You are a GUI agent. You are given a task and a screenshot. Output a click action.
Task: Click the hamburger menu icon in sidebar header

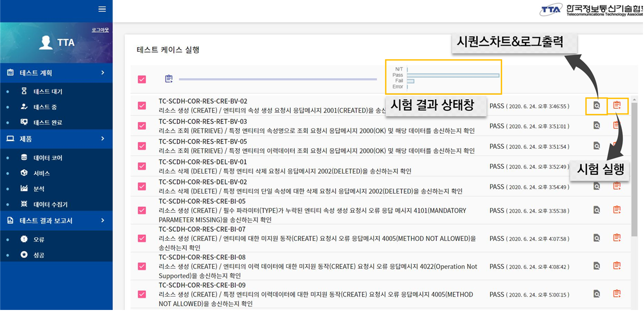click(x=102, y=9)
